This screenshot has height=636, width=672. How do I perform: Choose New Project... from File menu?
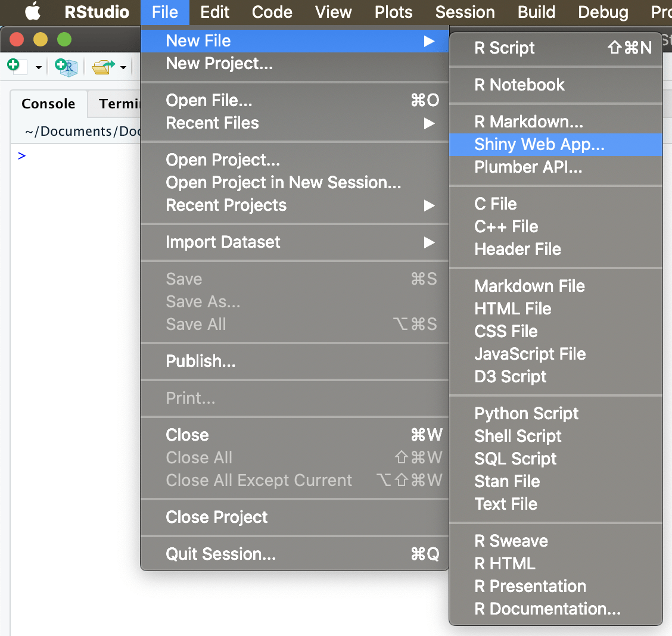click(x=294, y=63)
